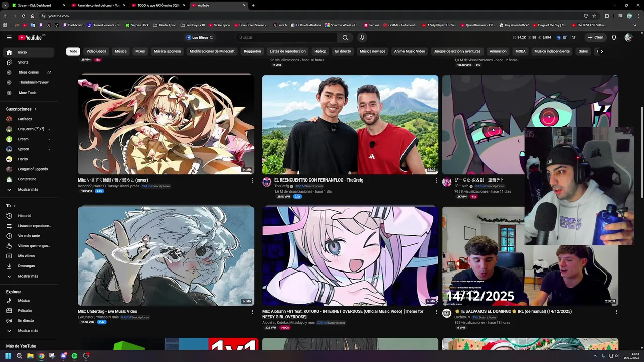Select the Música japonesa chip

coord(167,51)
